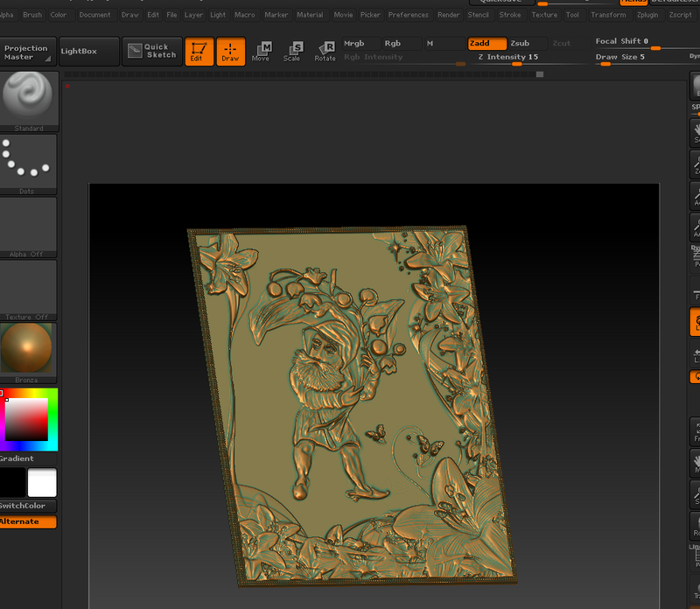700x609 pixels.
Task: Toggle Edit mode button
Action: click(199, 52)
